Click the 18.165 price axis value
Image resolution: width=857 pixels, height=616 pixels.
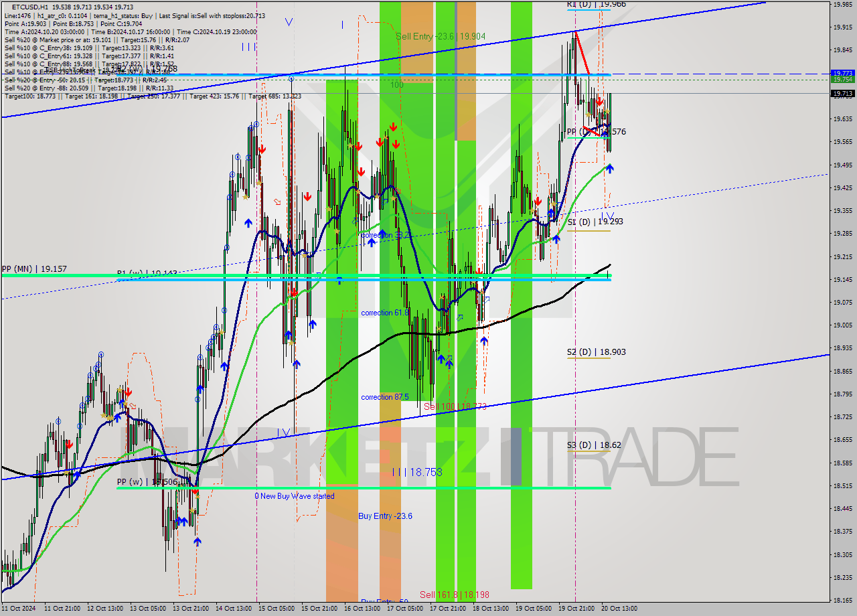[842, 600]
